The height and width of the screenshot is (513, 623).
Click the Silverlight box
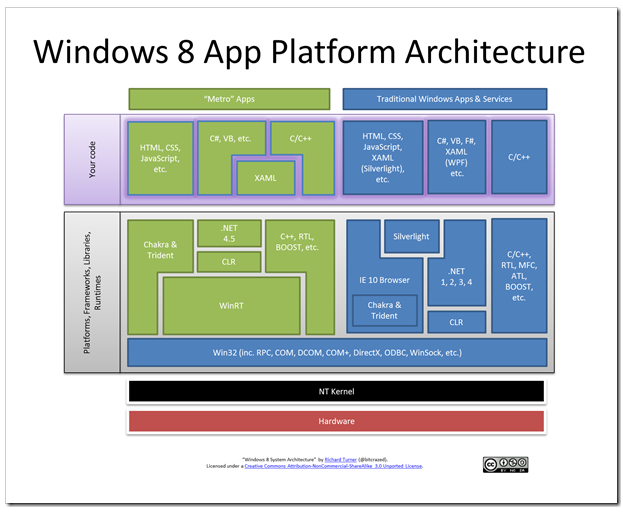tap(411, 236)
